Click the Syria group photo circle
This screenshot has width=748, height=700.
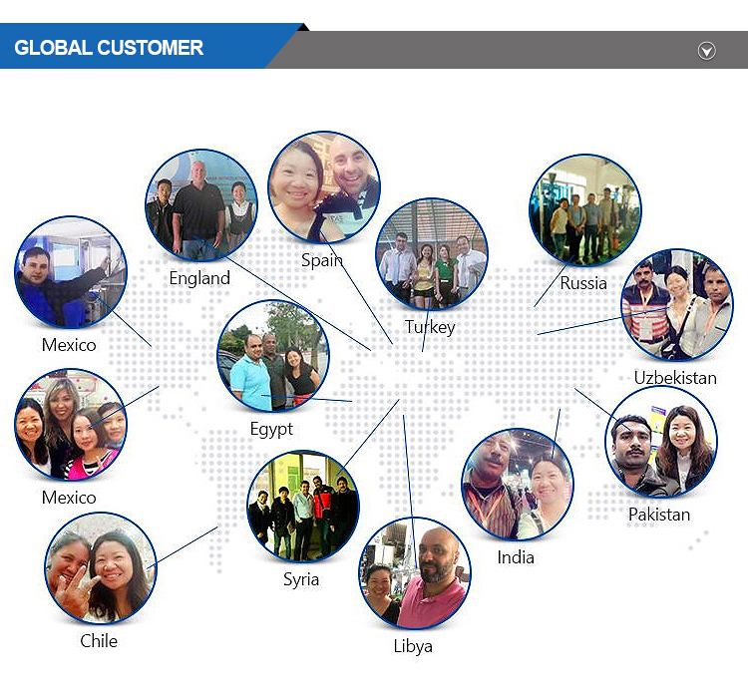pyautogui.click(x=303, y=506)
